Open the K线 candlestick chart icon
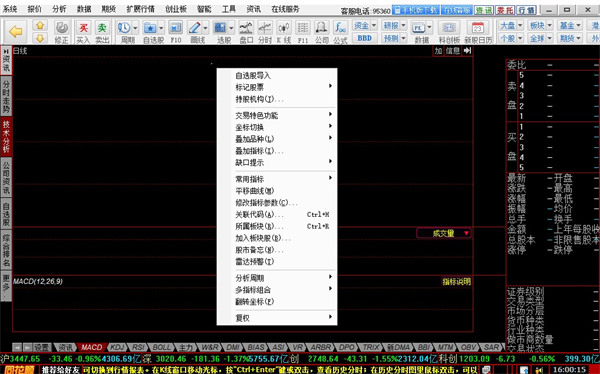 pyautogui.click(x=284, y=28)
